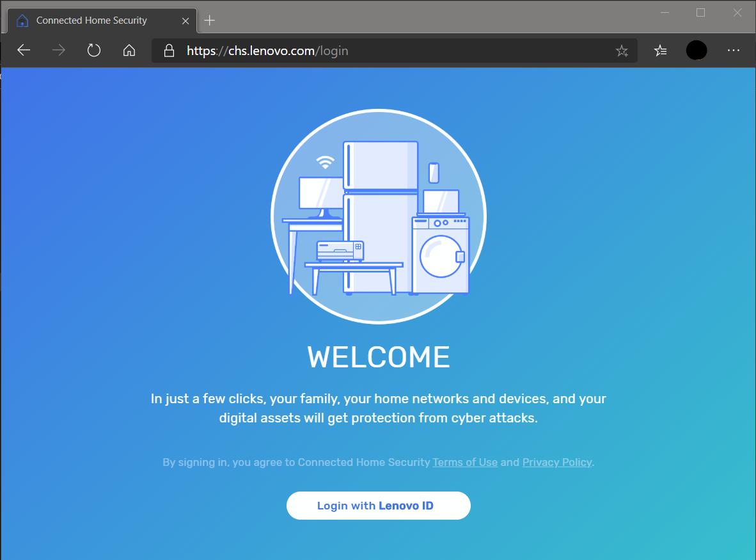Open the Terms of Use link

[x=465, y=462]
